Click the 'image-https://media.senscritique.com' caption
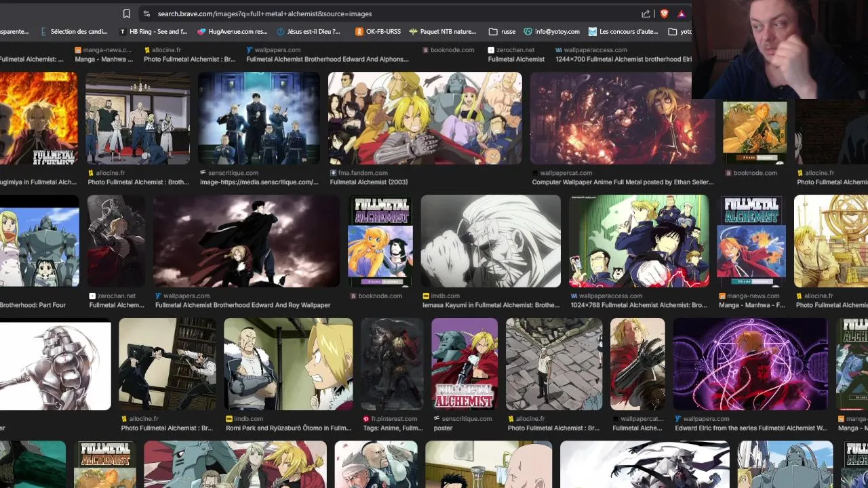The image size is (868, 488). pos(259,182)
